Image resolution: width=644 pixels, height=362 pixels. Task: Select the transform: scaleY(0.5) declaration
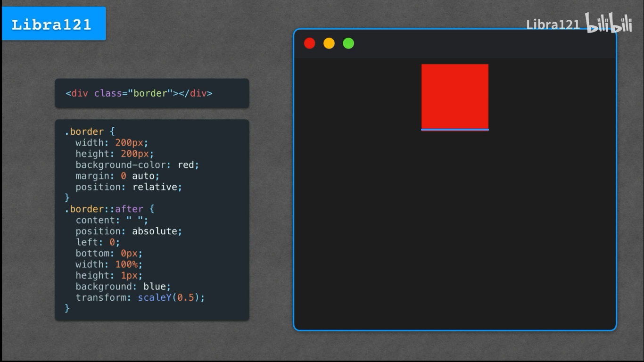click(140, 297)
